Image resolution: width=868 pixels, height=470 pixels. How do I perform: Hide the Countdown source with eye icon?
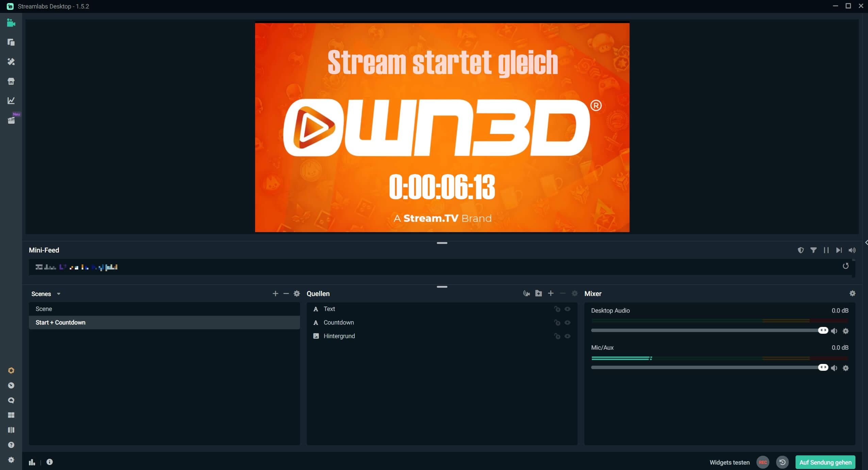(x=567, y=323)
